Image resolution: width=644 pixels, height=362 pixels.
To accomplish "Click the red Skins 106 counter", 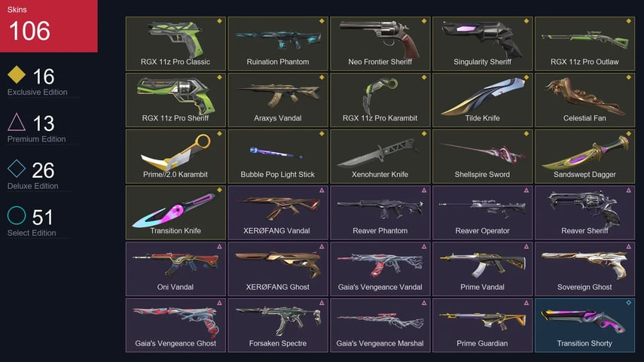I will coord(49,26).
